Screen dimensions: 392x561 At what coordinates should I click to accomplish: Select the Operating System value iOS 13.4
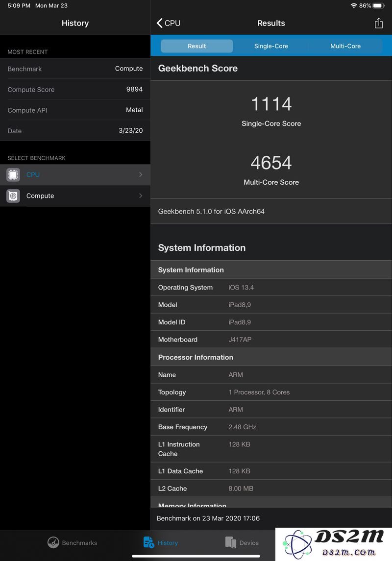tap(241, 288)
